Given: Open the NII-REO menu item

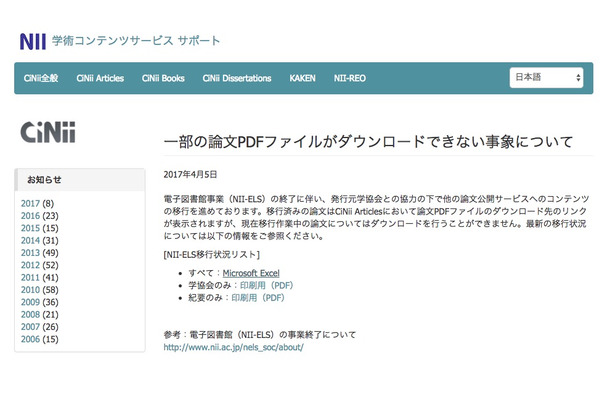Looking at the screenshot, I should 356,78.
